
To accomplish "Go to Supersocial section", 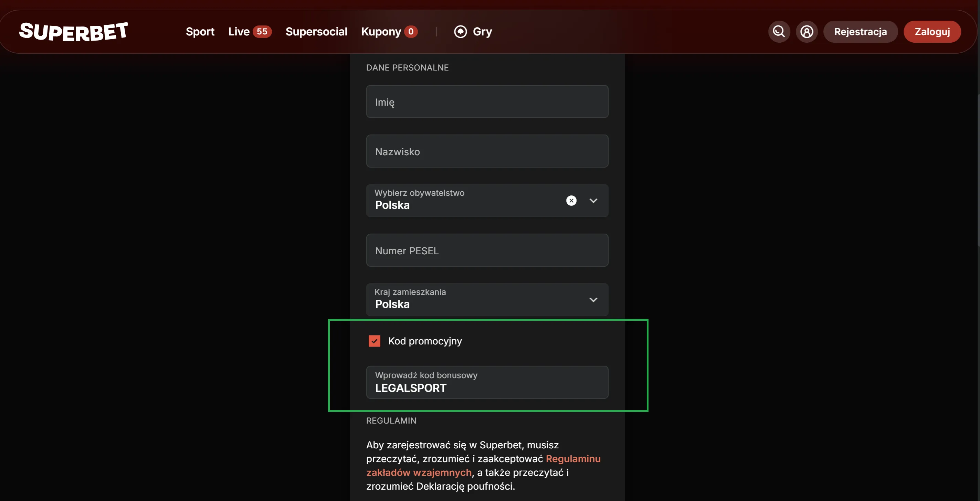I will point(316,32).
